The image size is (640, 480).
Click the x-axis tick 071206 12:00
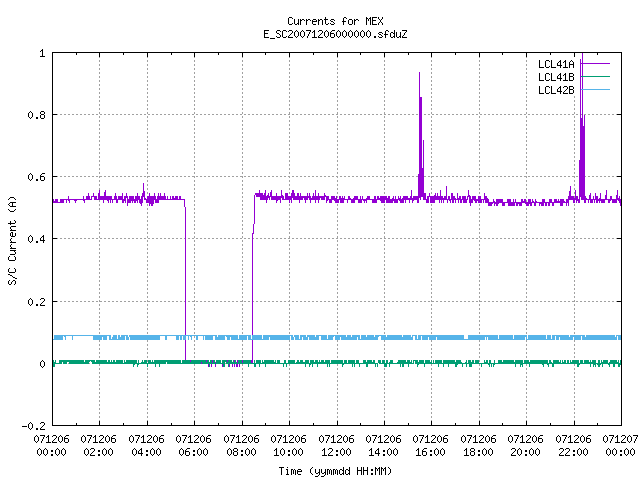336,446
